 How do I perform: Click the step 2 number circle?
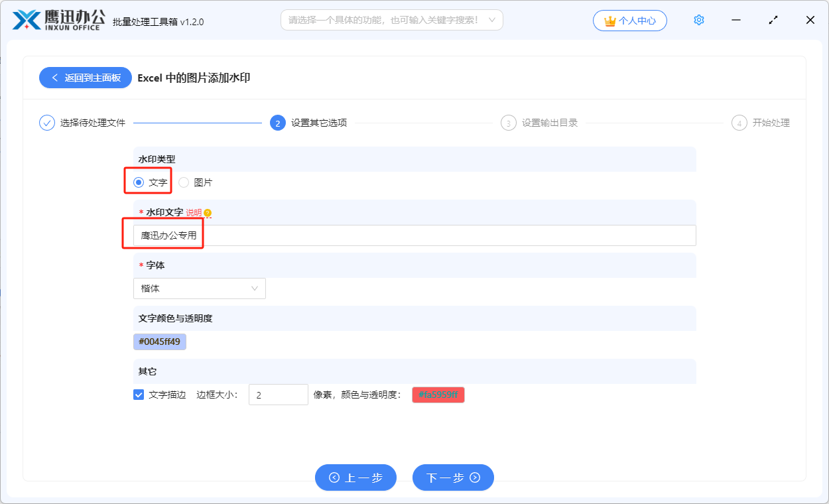tap(278, 123)
